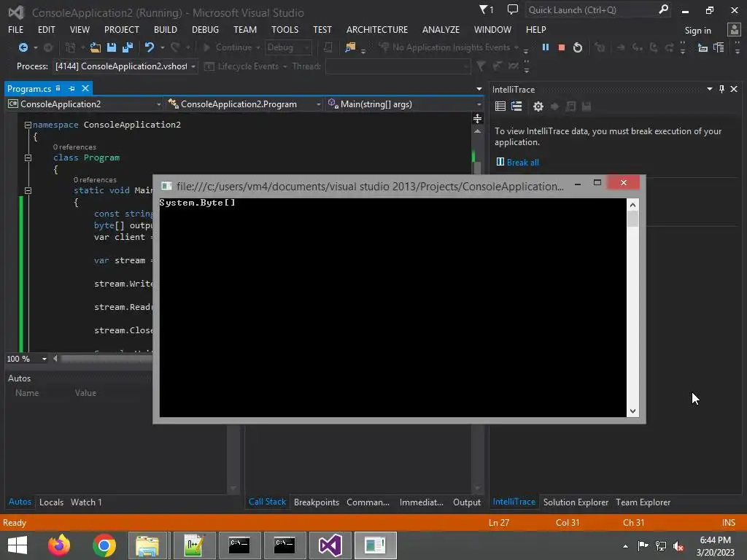Open Chrome from the taskbar
Image resolution: width=747 pixels, height=560 pixels.
pyautogui.click(x=104, y=545)
